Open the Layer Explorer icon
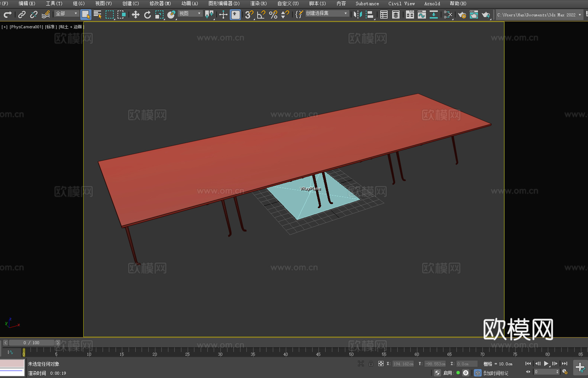This screenshot has height=378, width=588. pos(396,14)
